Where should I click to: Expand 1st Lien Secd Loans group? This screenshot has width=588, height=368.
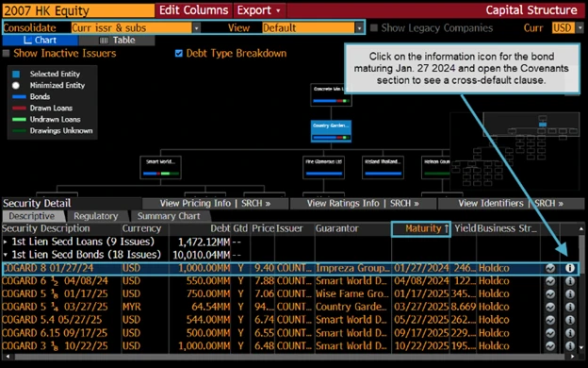pyautogui.click(x=6, y=242)
